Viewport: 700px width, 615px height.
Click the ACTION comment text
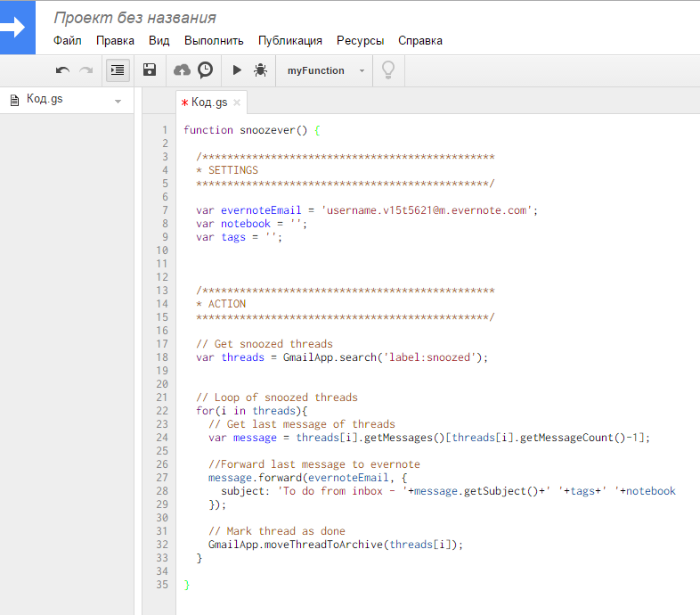tap(227, 304)
